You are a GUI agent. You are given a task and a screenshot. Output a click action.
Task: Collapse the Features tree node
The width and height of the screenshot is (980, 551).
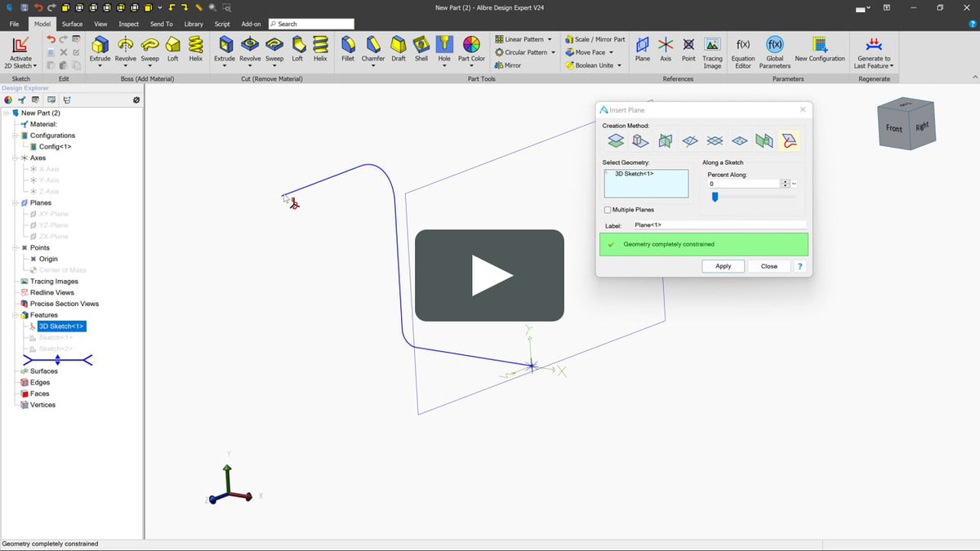16,315
